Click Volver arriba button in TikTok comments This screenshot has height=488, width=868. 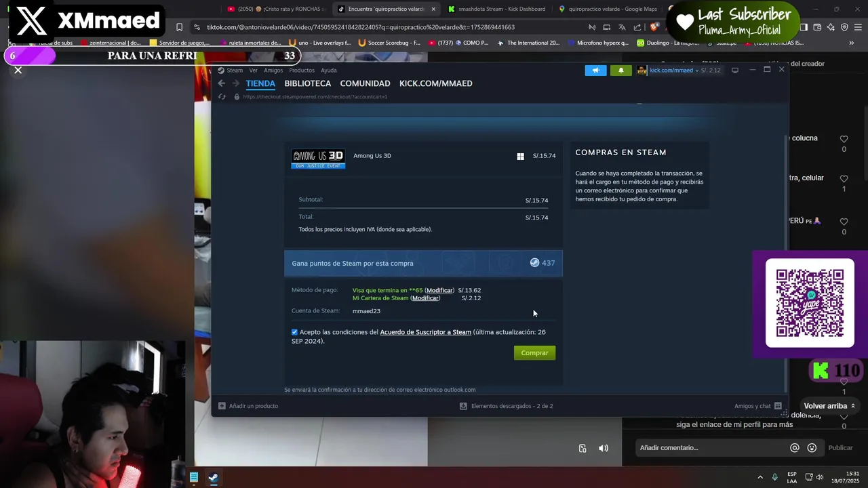[x=829, y=406]
